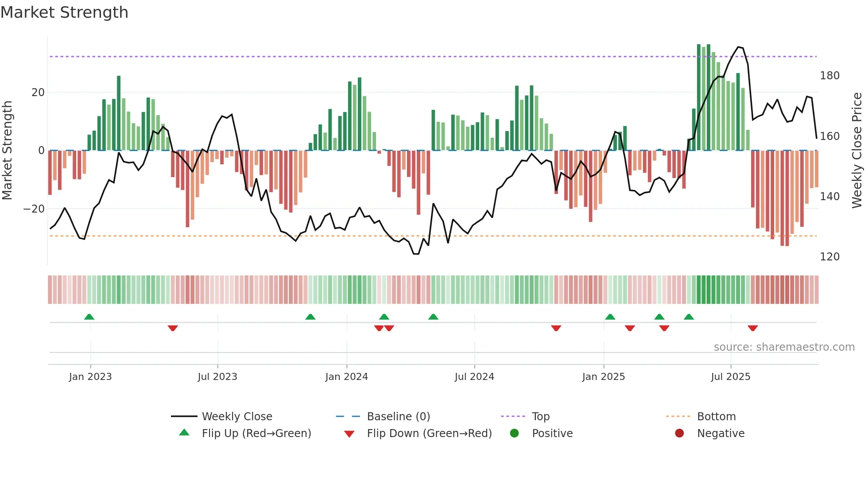868x488 pixels.
Task: Click the green Flip Up triangle legend icon
Action: [x=184, y=433]
